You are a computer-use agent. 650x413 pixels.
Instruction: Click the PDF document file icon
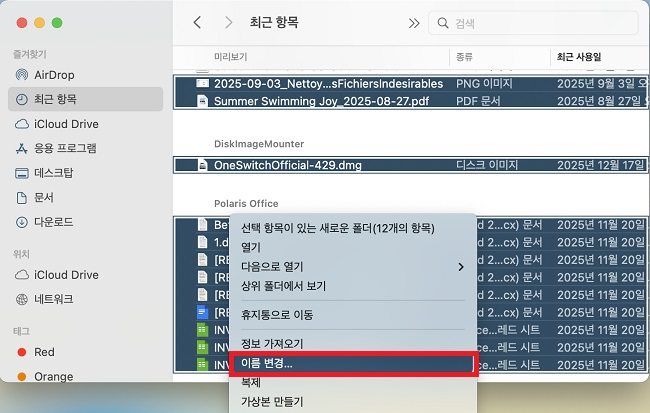pyautogui.click(x=202, y=101)
